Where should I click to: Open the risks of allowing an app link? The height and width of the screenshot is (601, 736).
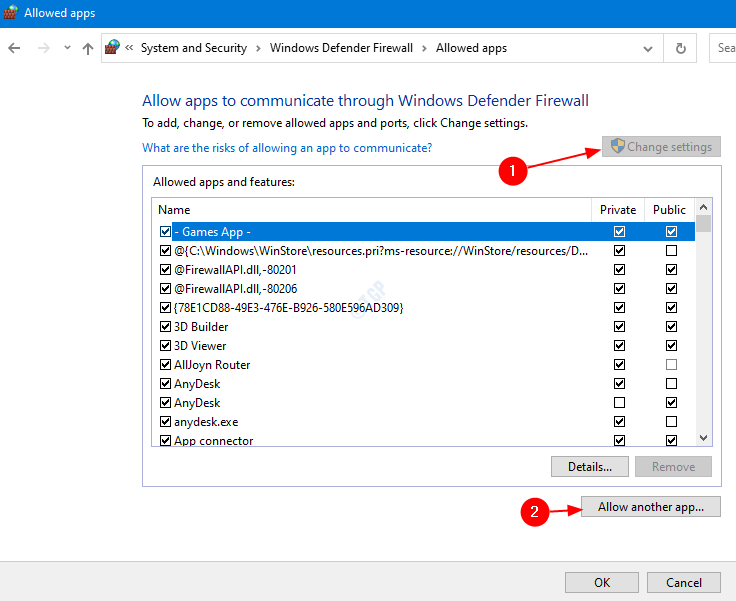pyautogui.click(x=287, y=148)
